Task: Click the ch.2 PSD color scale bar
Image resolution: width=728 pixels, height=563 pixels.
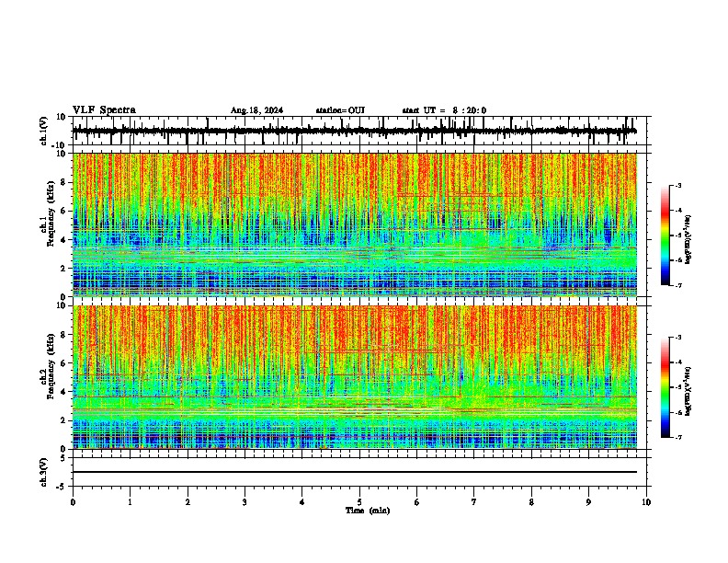Action: tap(665, 387)
